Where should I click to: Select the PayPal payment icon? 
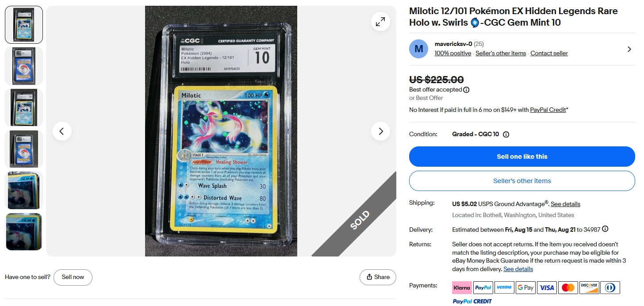(483, 287)
